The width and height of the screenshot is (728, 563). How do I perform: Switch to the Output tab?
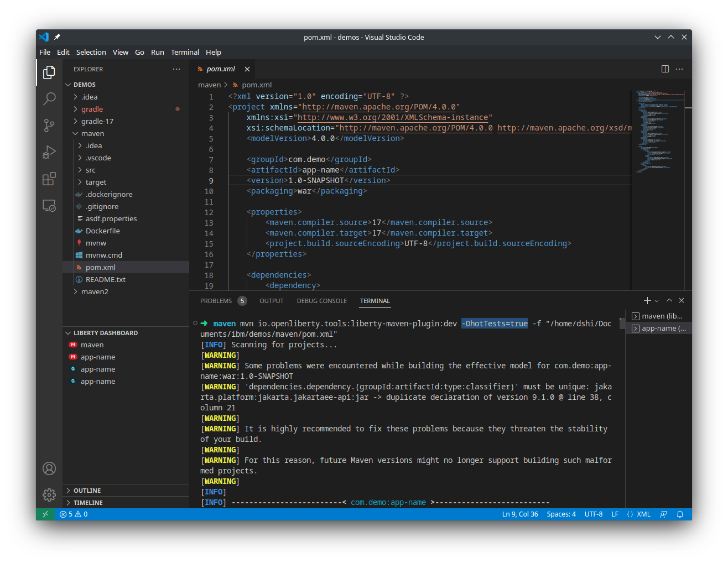[x=272, y=301]
